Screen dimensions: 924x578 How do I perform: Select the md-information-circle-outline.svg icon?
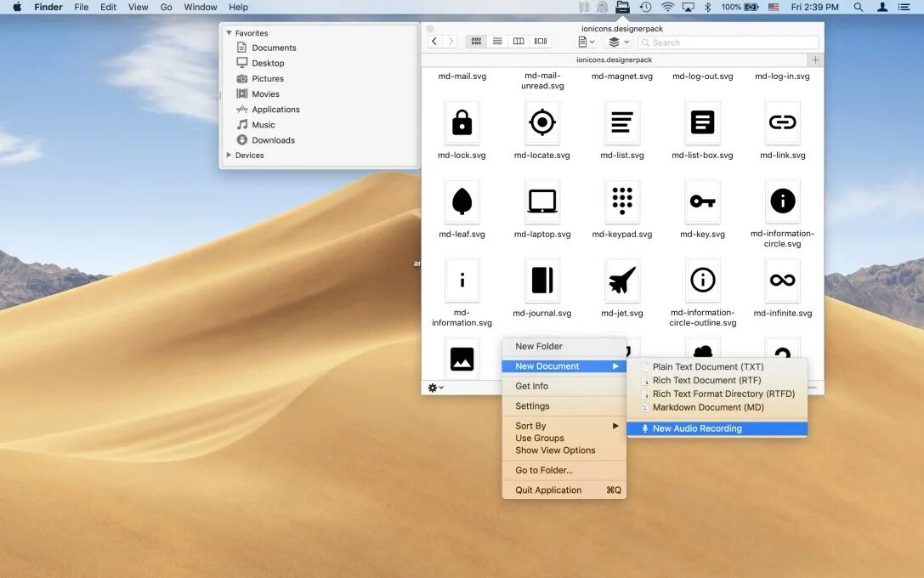coord(702,280)
